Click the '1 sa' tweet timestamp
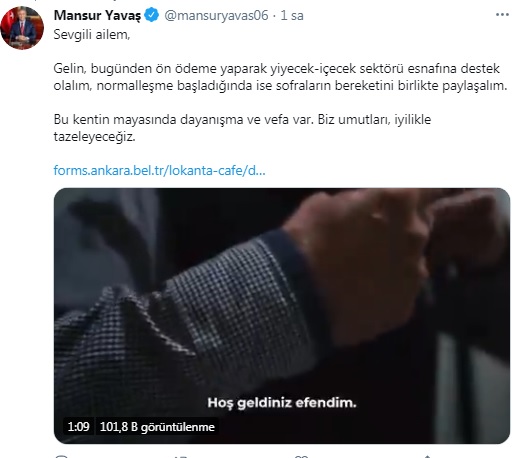The height and width of the screenshot is (458, 524). [x=292, y=15]
